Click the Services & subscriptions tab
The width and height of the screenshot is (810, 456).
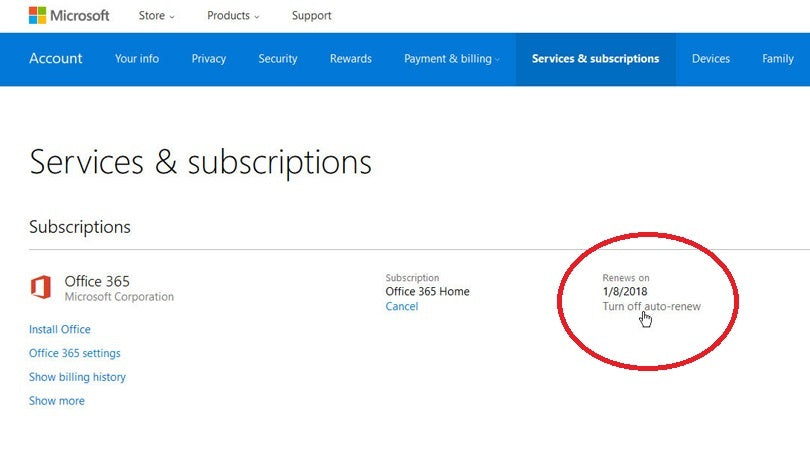click(595, 59)
